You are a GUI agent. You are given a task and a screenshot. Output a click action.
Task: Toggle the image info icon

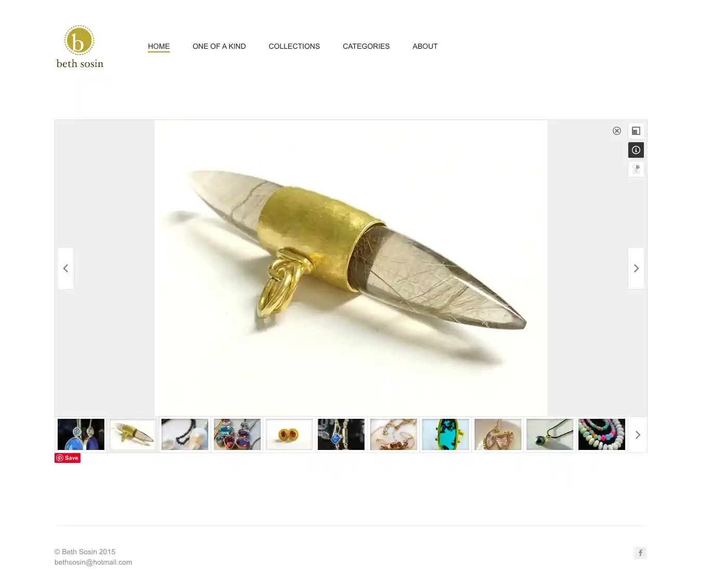636,150
